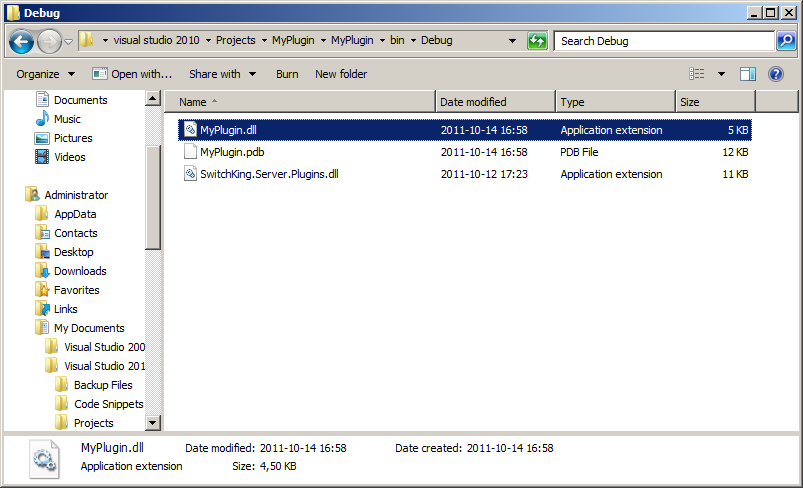Open the Share with menu
The width and height of the screenshot is (803, 488).
click(x=222, y=74)
